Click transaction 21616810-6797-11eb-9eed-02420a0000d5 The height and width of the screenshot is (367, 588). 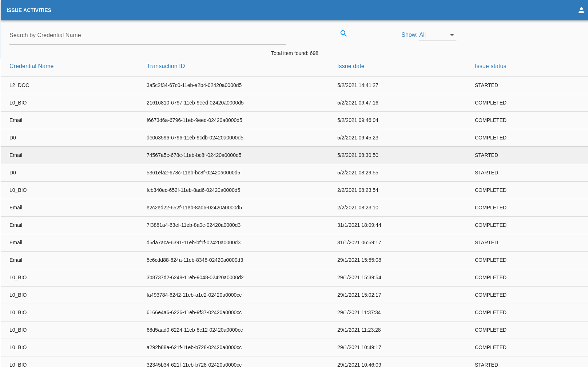[x=195, y=103]
